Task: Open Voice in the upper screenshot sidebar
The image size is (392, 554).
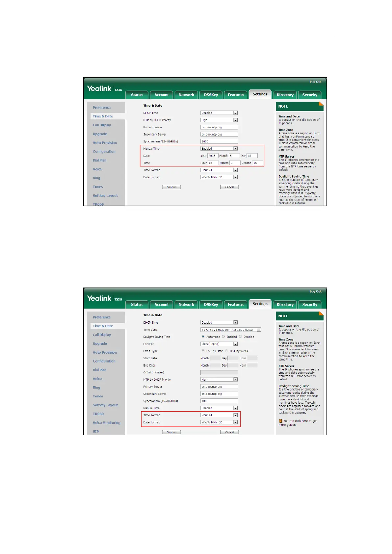Action: [x=97, y=169]
